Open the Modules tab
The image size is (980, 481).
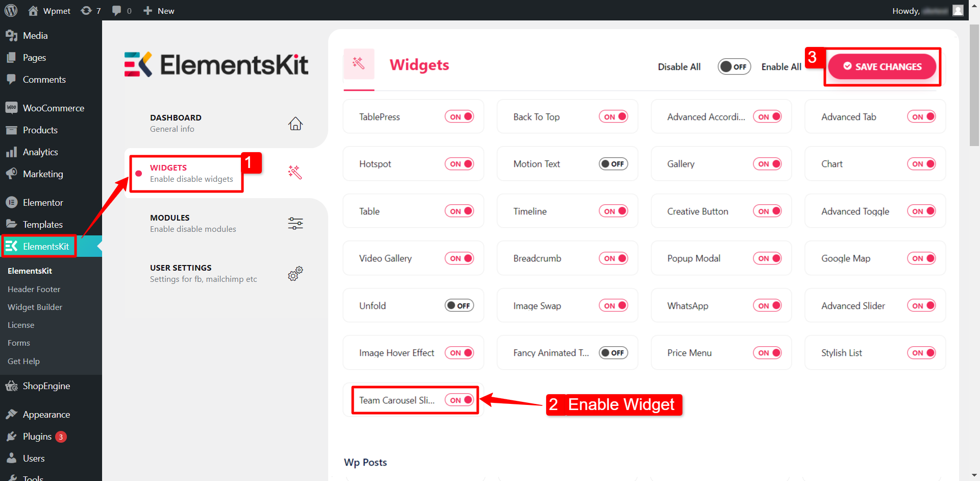226,223
